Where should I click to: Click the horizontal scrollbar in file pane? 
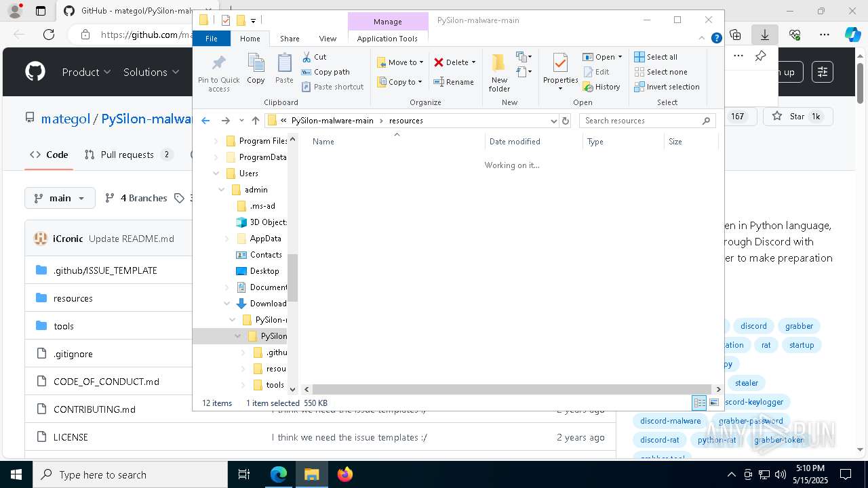[511, 389]
